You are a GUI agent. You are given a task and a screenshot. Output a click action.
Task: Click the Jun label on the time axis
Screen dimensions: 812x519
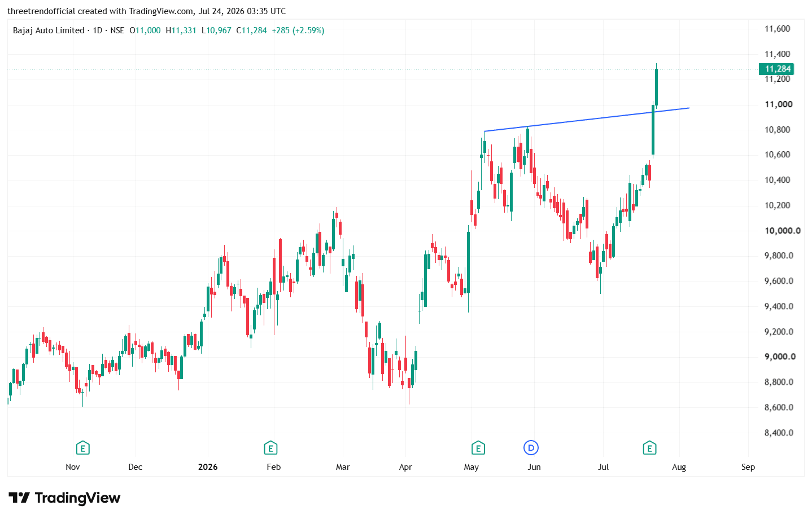point(534,467)
